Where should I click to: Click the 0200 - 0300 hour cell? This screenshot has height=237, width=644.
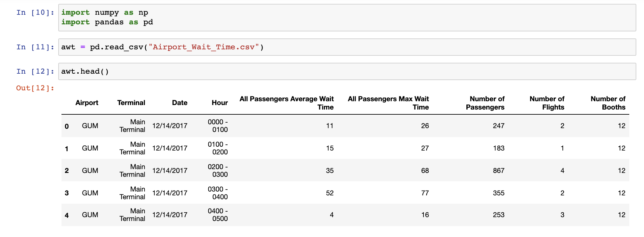(218, 171)
